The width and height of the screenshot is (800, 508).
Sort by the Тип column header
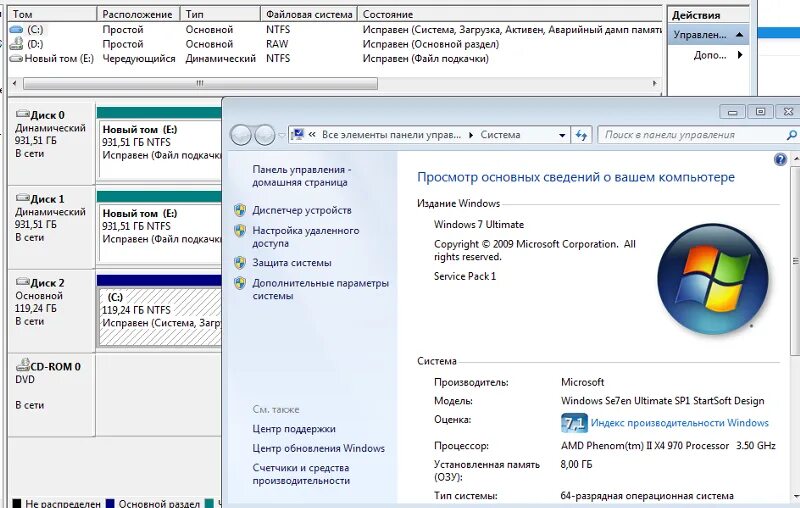pyautogui.click(x=220, y=14)
